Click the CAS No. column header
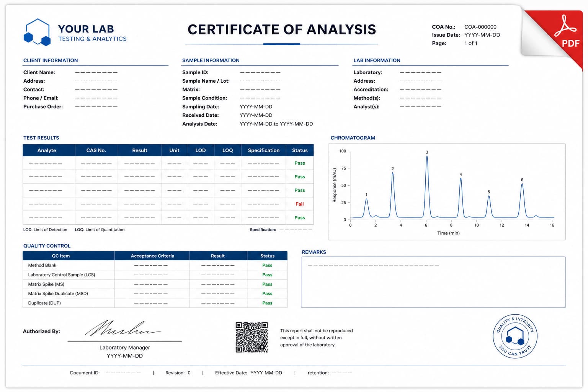The height and width of the screenshot is (392, 588). (96, 150)
